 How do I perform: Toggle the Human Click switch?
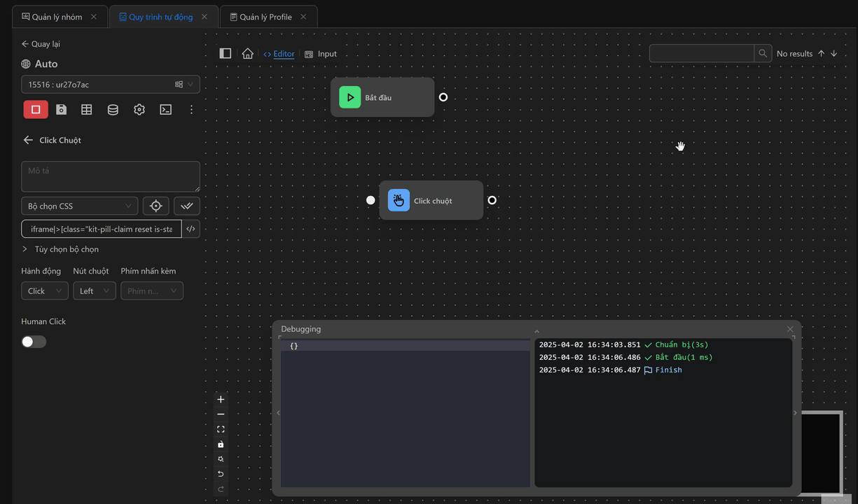[x=34, y=342]
